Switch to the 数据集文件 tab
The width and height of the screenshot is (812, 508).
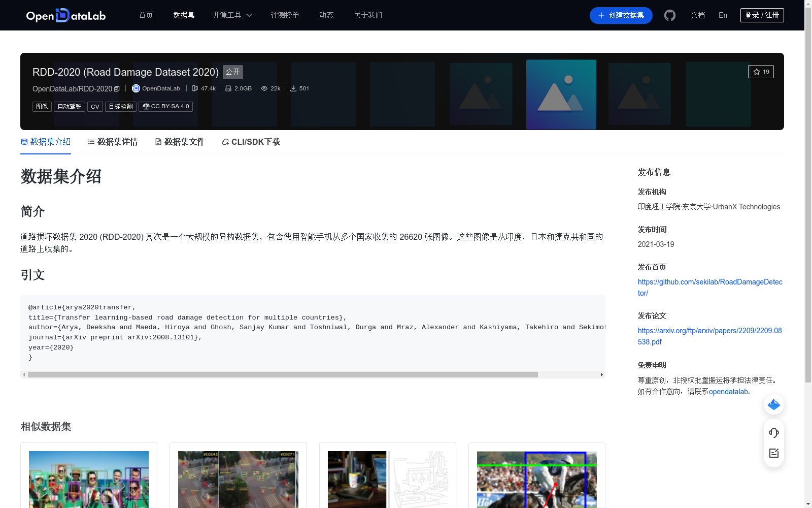coord(180,142)
